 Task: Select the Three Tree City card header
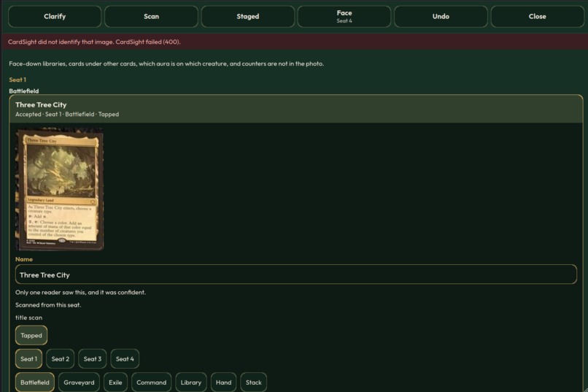pos(296,109)
